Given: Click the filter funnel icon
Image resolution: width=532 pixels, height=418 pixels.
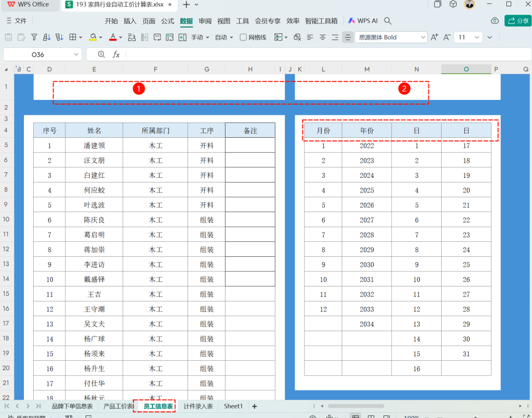Looking at the screenshot, I should click(34, 37).
